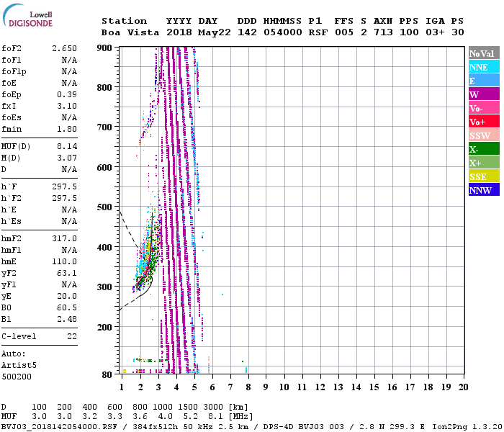Click the fxI value 3.10
Viewport: 504px width, 432px height.
point(67,106)
